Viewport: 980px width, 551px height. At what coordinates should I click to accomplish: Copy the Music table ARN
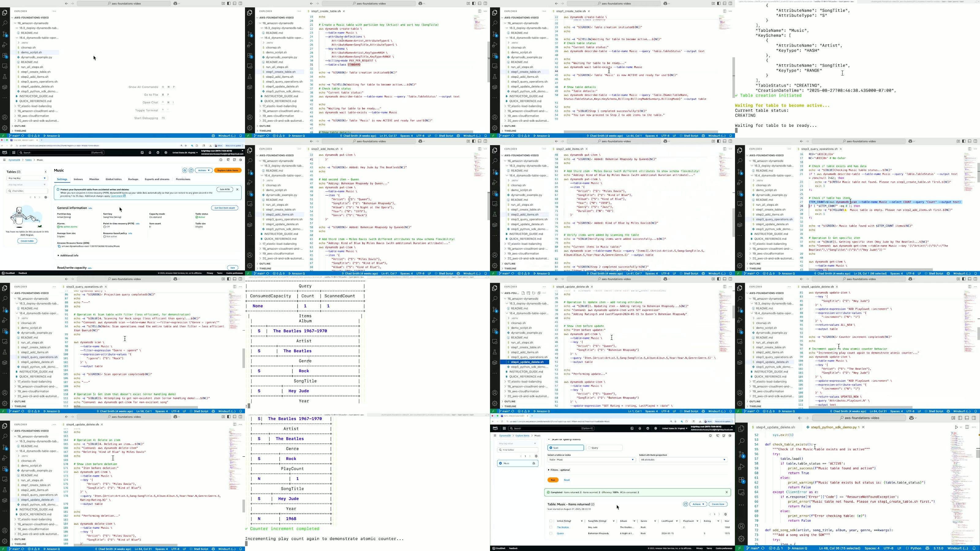click(x=59, y=246)
